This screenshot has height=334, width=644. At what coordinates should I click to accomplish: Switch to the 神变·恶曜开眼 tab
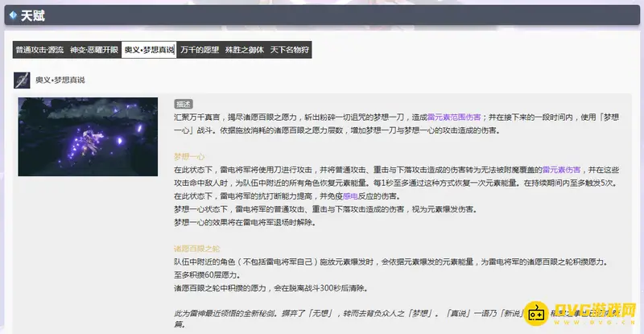[94, 50]
